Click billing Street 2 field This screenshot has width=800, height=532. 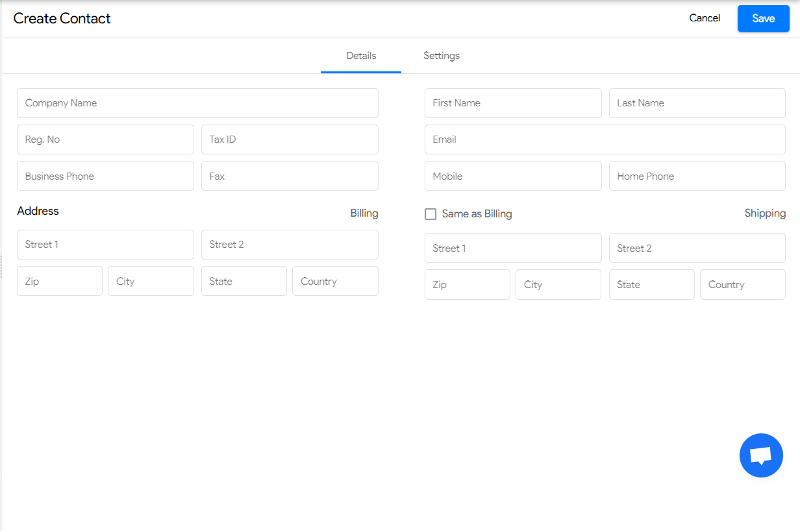(x=290, y=245)
